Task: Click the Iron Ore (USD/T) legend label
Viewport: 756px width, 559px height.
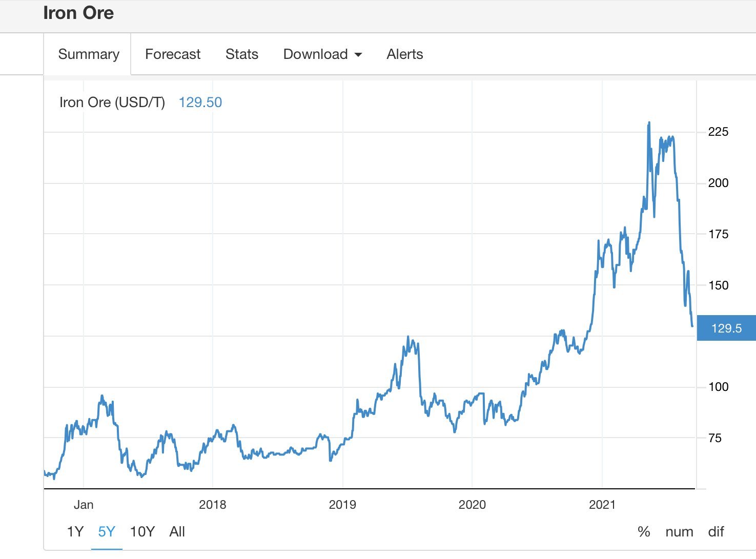Action: coord(112,102)
